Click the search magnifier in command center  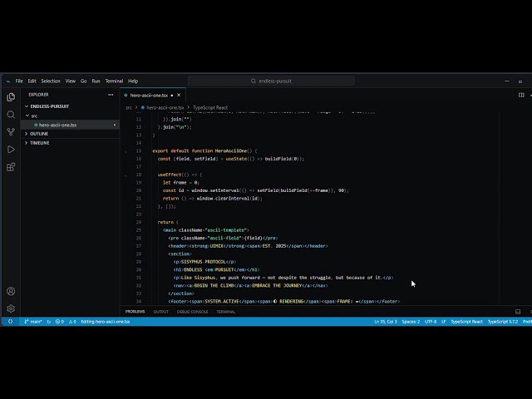(x=253, y=81)
